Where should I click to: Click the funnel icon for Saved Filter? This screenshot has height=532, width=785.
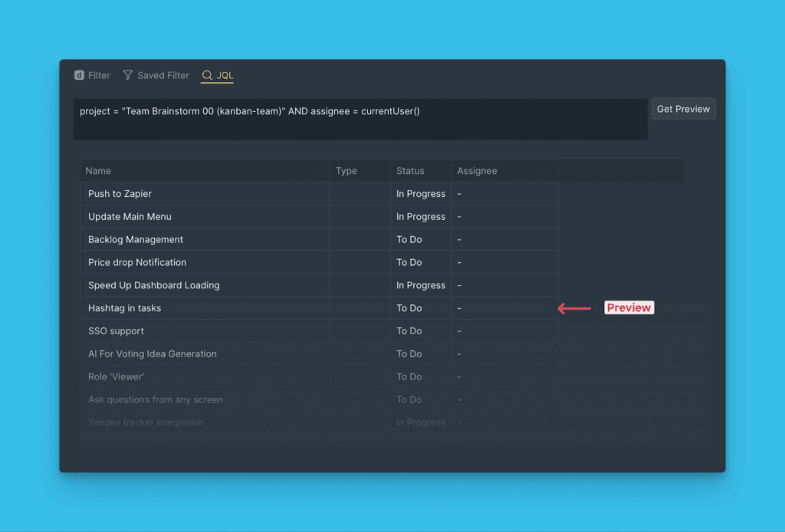click(128, 75)
